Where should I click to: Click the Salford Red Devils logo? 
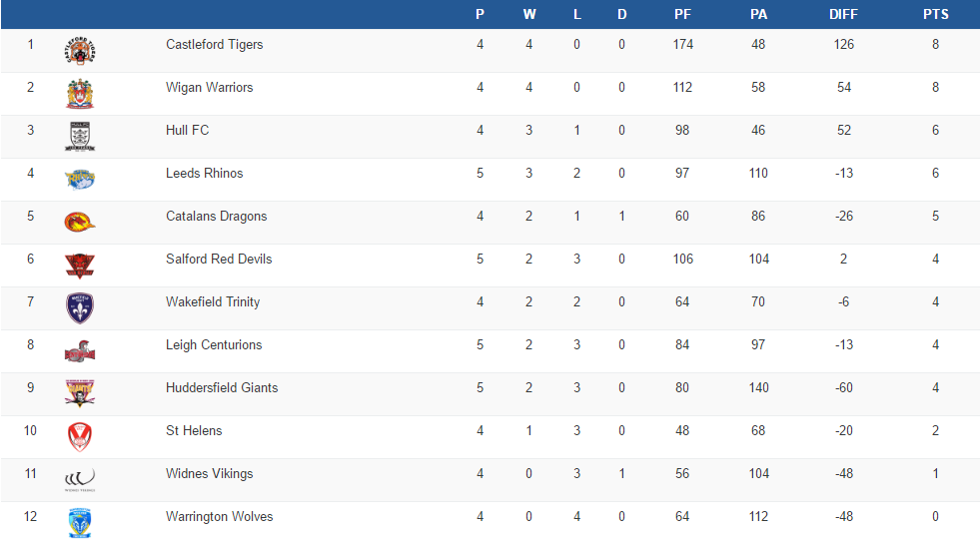point(80,266)
